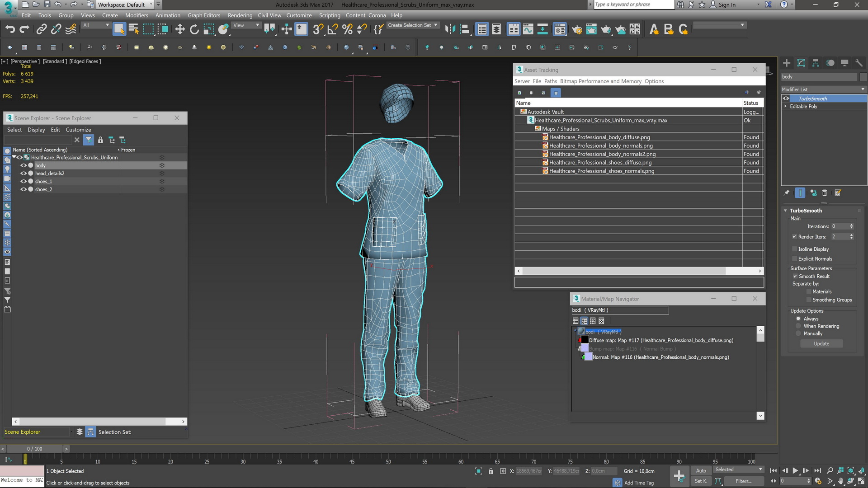The image size is (868, 488).
Task: Enable the Isoline Display checkbox
Action: coord(794,249)
